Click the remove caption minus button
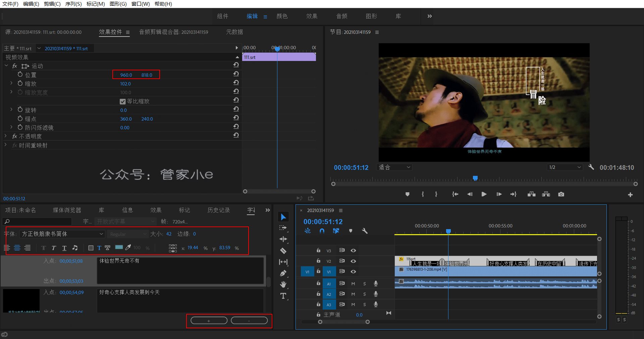644x339 pixels. pos(249,321)
